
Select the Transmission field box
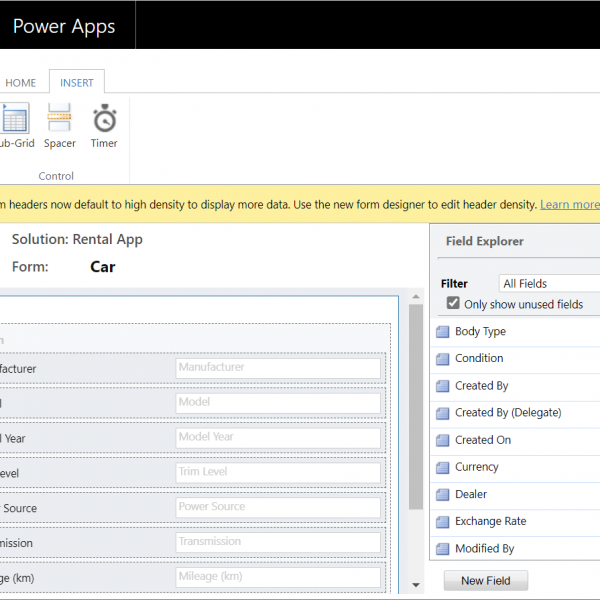point(278,542)
